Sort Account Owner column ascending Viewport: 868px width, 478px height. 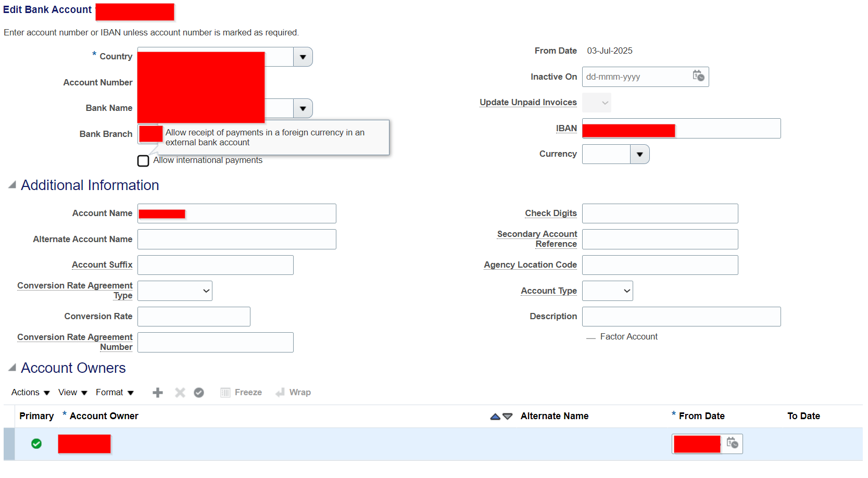tap(494, 416)
